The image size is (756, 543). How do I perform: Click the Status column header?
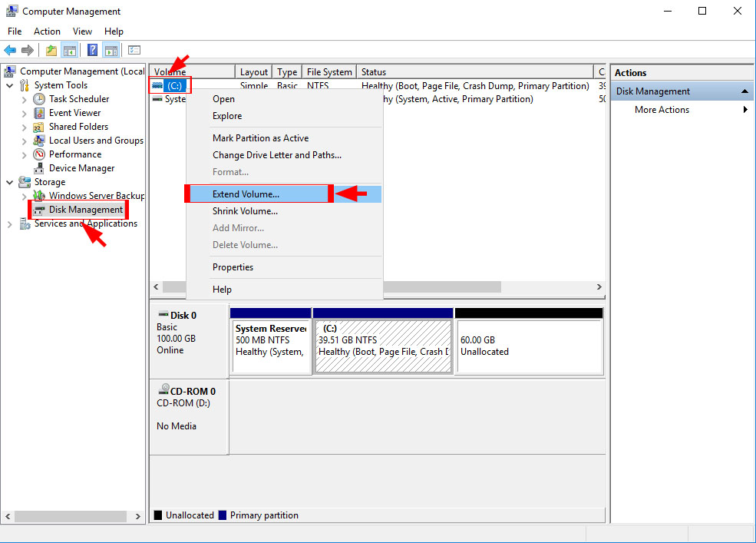(475, 71)
